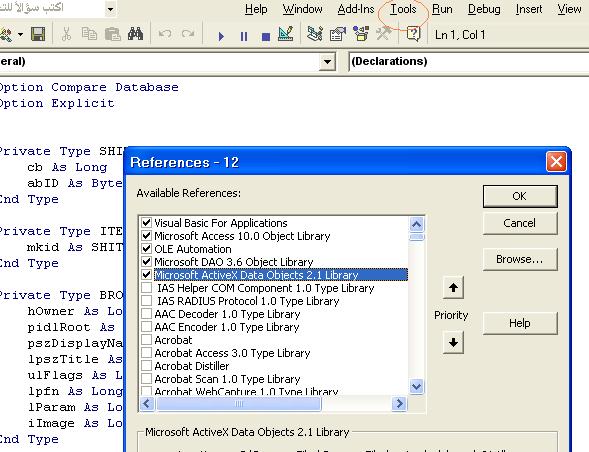Image resolution: width=589 pixels, height=452 pixels.
Task: Click the references list scroll up arrow
Action: pyautogui.click(x=416, y=224)
